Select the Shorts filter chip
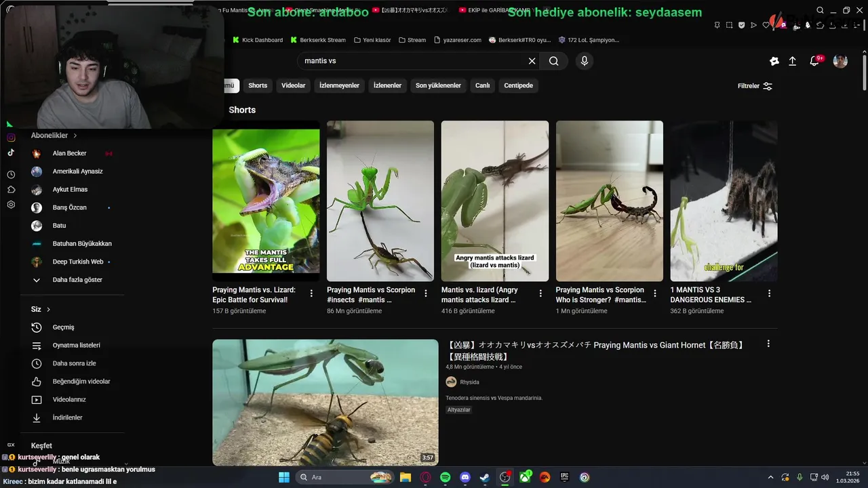 click(x=258, y=85)
